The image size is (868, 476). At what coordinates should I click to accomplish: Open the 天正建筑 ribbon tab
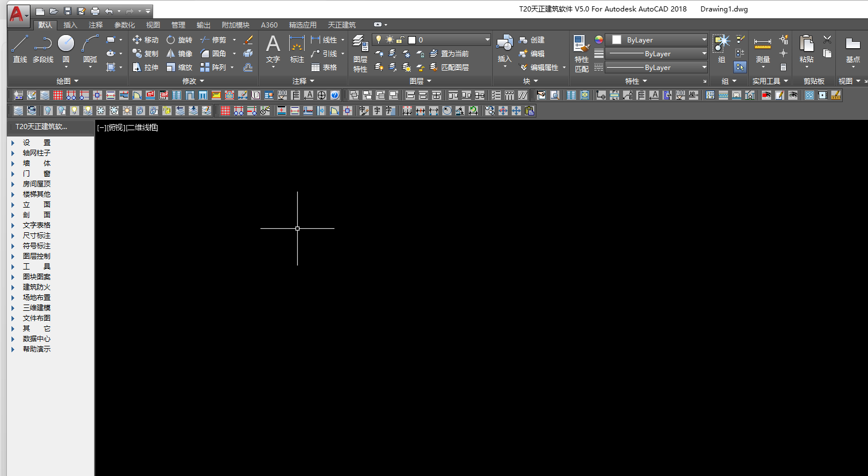pyautogui.click(x=341, y=25)
